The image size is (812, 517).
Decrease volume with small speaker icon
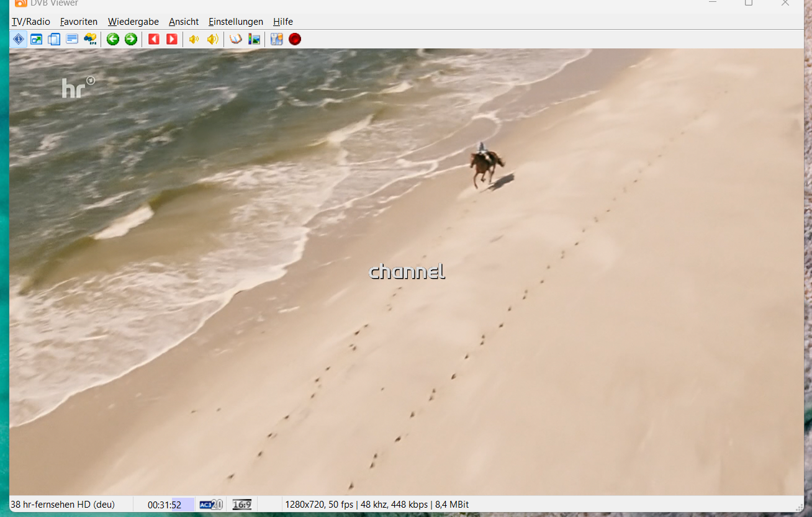point(194,39)
